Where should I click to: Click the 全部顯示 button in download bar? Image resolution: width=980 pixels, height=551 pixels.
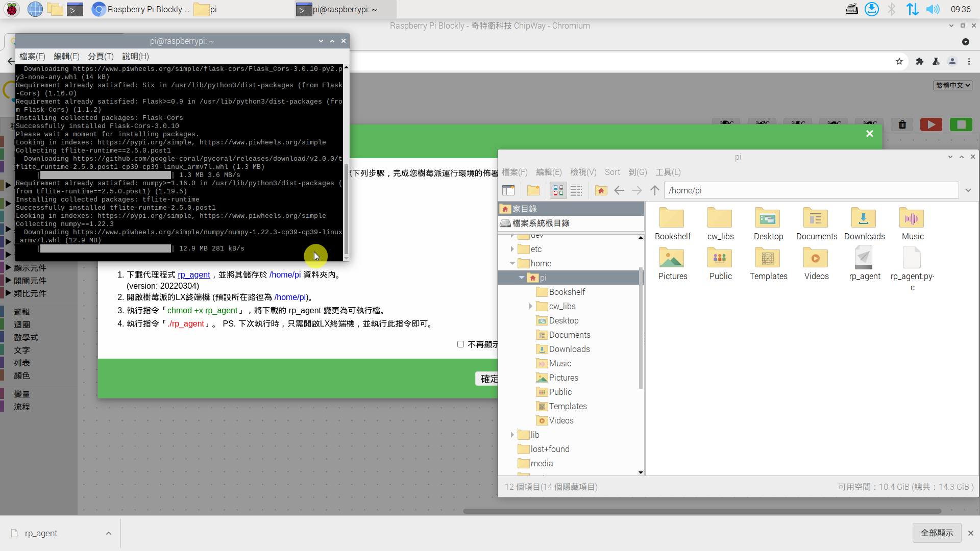(x=937, y=533)
